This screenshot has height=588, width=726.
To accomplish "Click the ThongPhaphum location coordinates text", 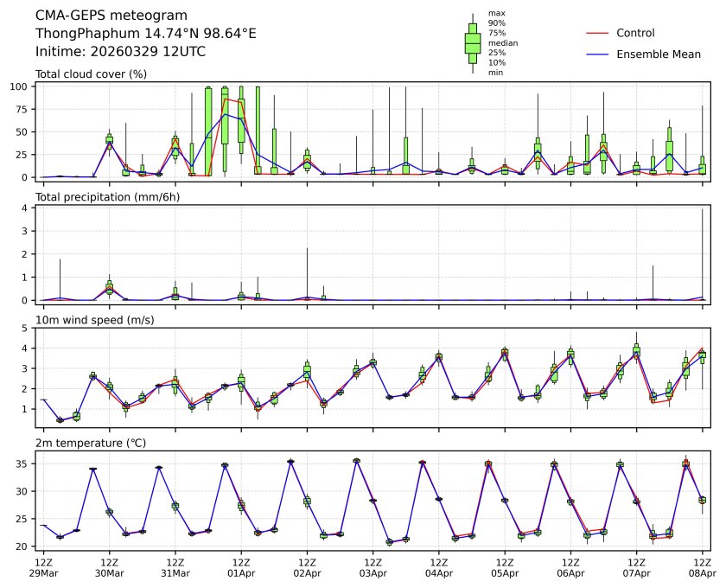I will [x=145, y=34].
